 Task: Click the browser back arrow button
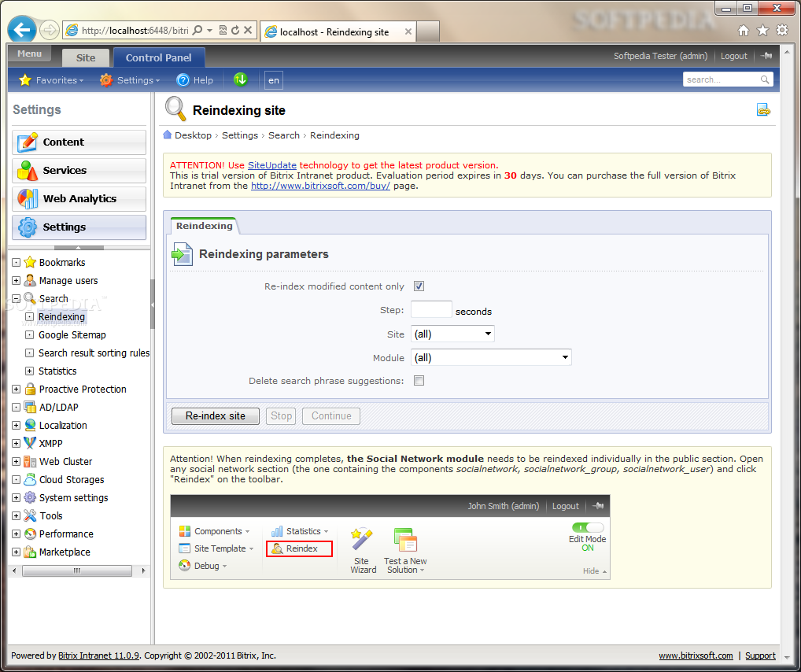(x=22, y=30)
